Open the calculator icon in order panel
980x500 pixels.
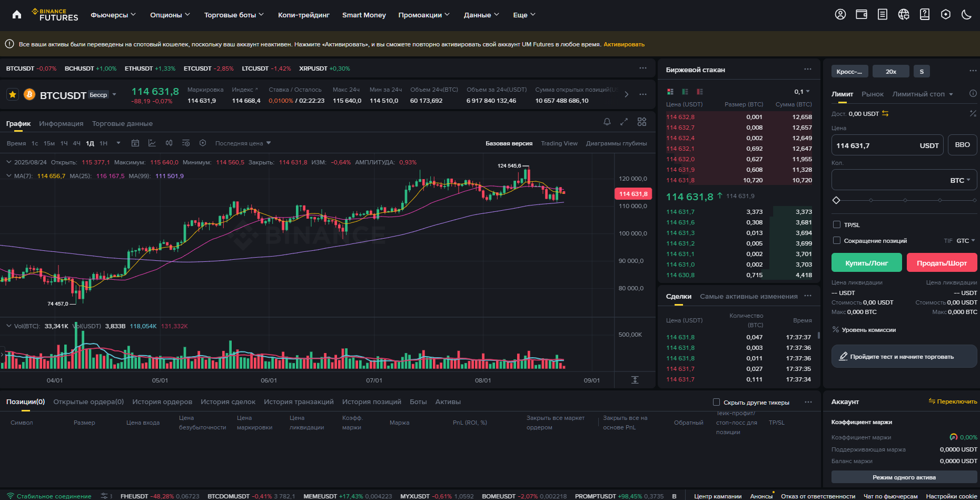click(973, 113)
